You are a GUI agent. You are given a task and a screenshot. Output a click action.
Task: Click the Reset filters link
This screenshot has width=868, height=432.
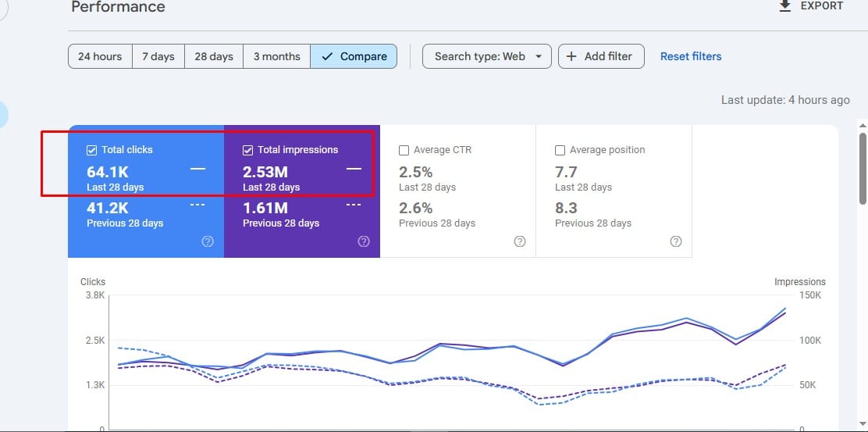click(691, 56)
